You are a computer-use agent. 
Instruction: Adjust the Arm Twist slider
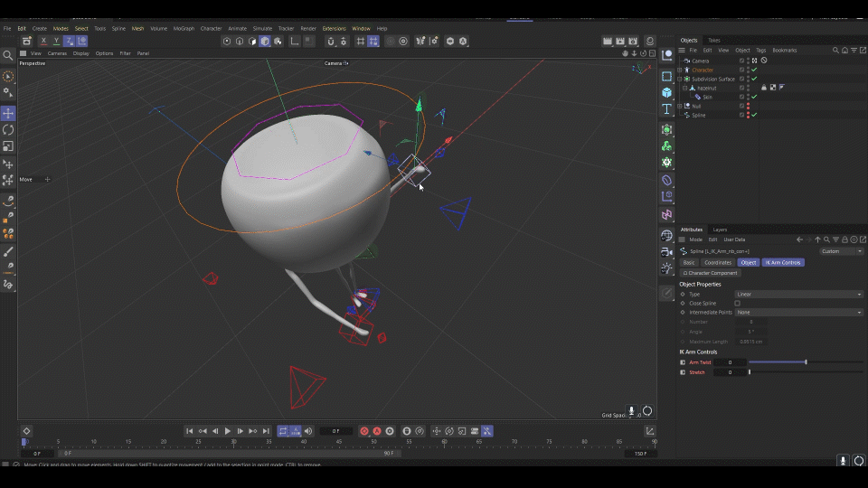[806, 362]
